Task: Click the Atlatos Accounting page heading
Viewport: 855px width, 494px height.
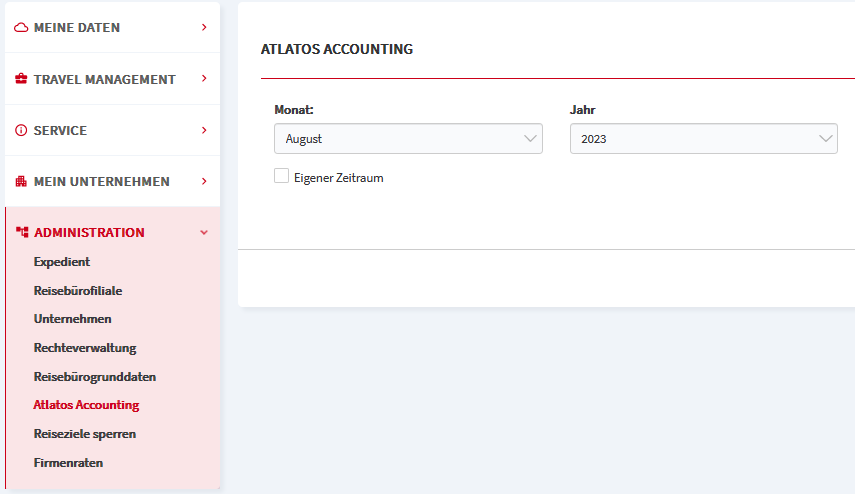Action: point(337,49)
